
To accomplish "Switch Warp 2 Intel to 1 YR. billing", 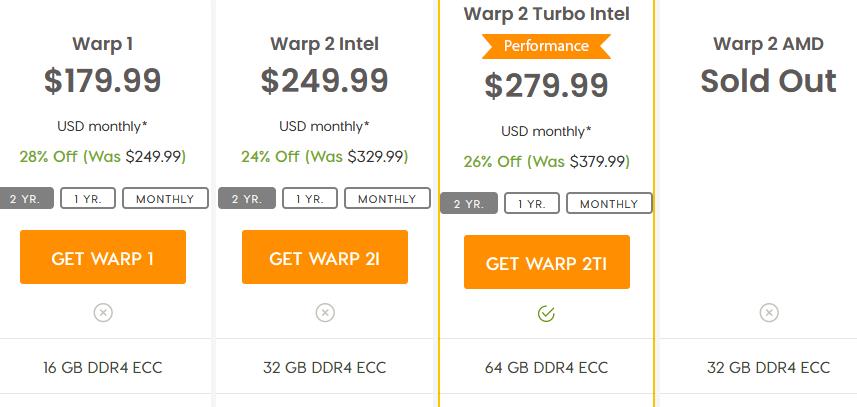I will [310, 198].
